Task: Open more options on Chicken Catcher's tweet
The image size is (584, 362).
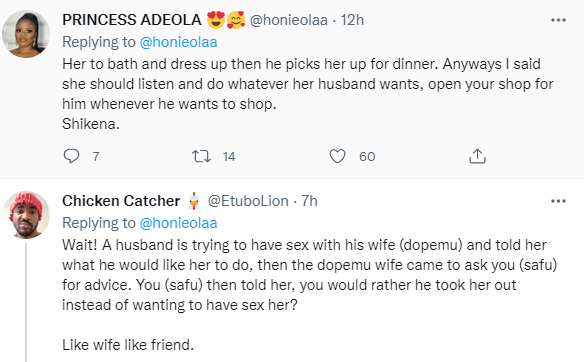Action: [x=558, y=201]
